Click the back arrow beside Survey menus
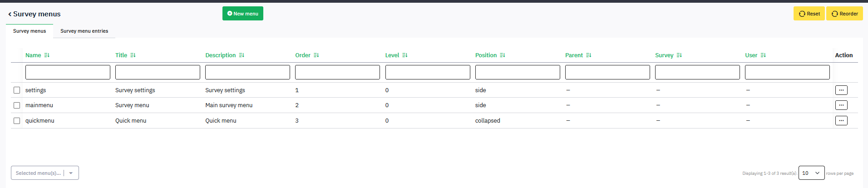868x188 pixels. pyautogui.click(x=10, y=14)
